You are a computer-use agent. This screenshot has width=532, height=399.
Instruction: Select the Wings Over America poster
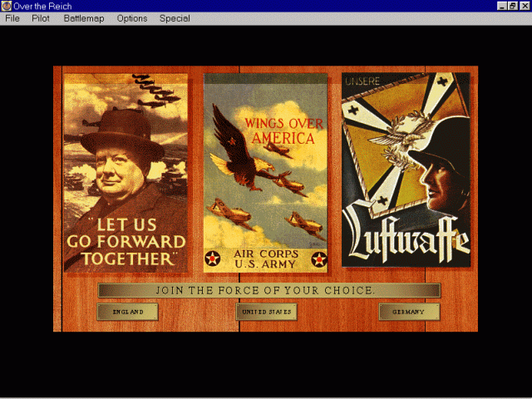(265, 173)
